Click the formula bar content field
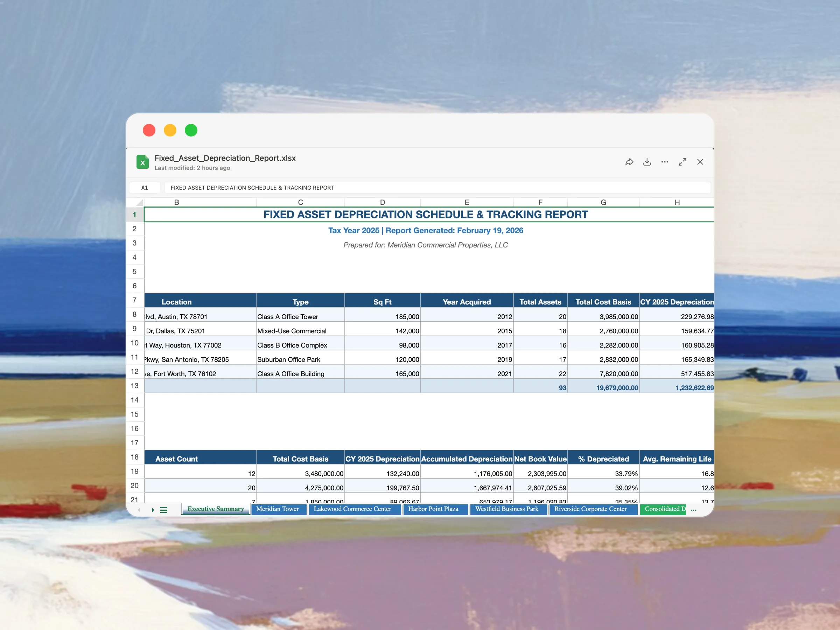The image size is (840, 630). point(437,188)
